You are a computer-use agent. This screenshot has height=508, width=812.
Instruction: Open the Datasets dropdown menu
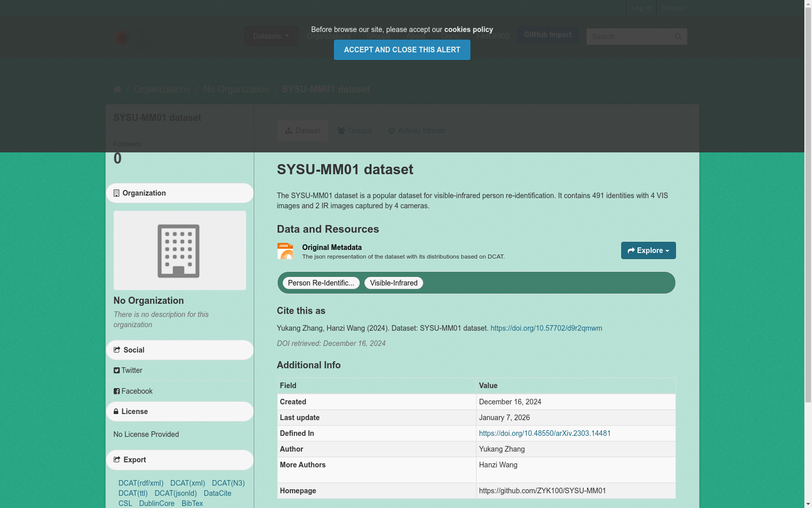271,36
